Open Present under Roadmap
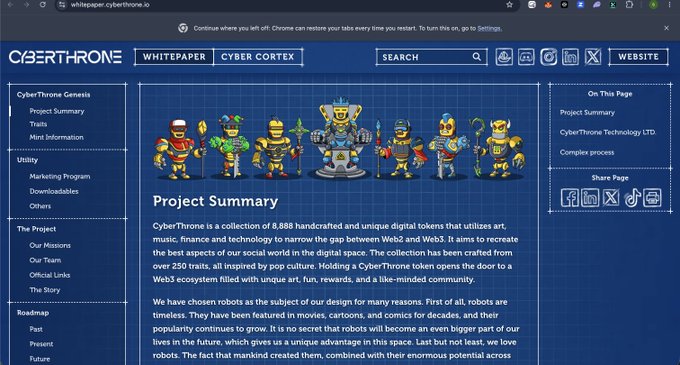Viewport: 680px width, 365px height. pos(41,344)
